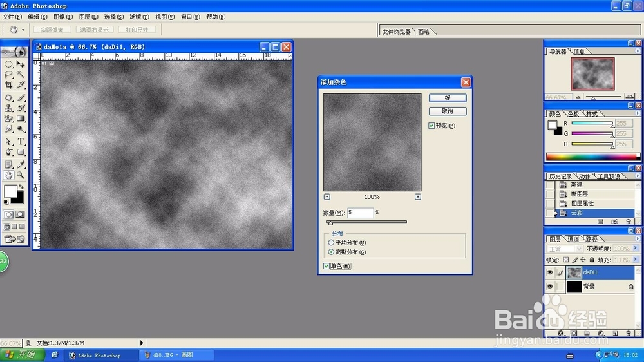Select the Path Selection arrow tool
644x362 pixels.
8,141
